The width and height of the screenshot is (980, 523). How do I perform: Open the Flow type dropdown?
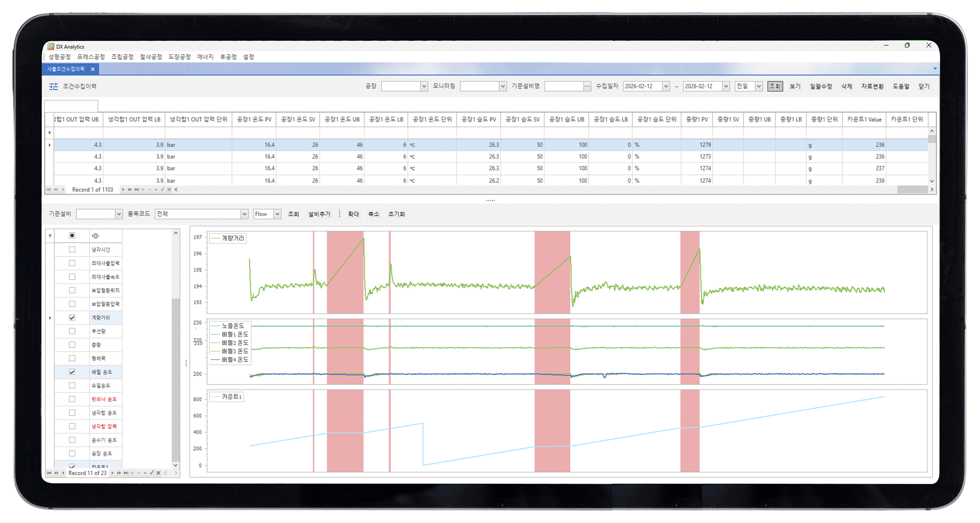277,214
